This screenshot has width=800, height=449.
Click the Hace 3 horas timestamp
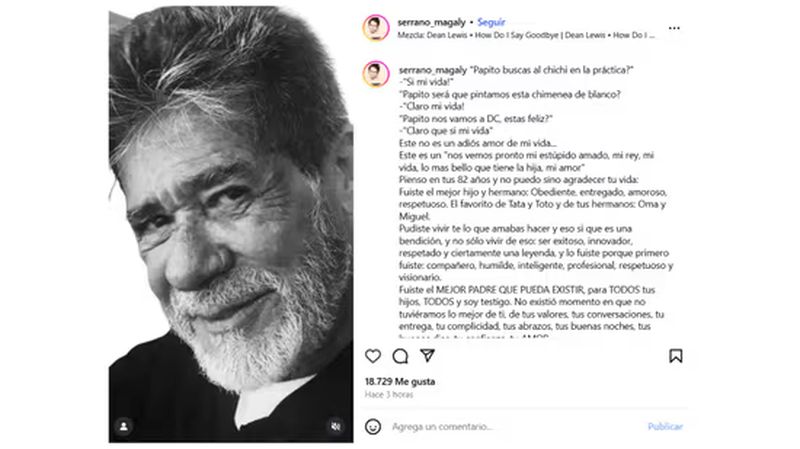(387, 394)
